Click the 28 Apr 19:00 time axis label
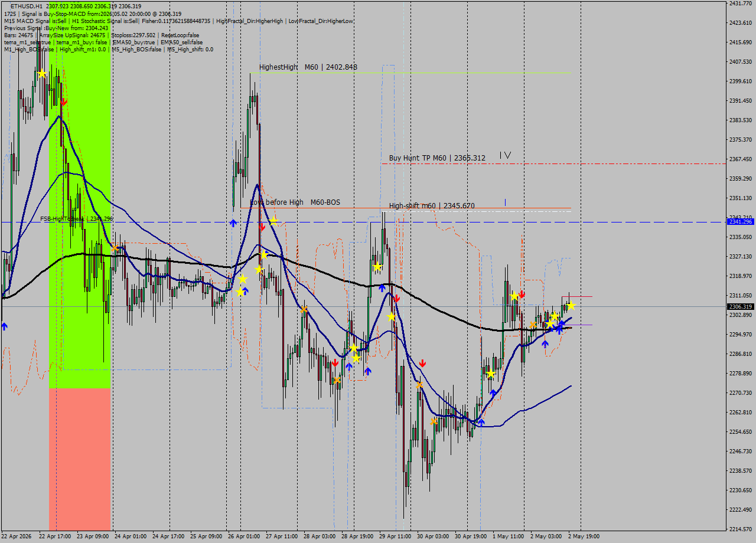Viewport: 756px width, 543px height. (x=357, y=537)
